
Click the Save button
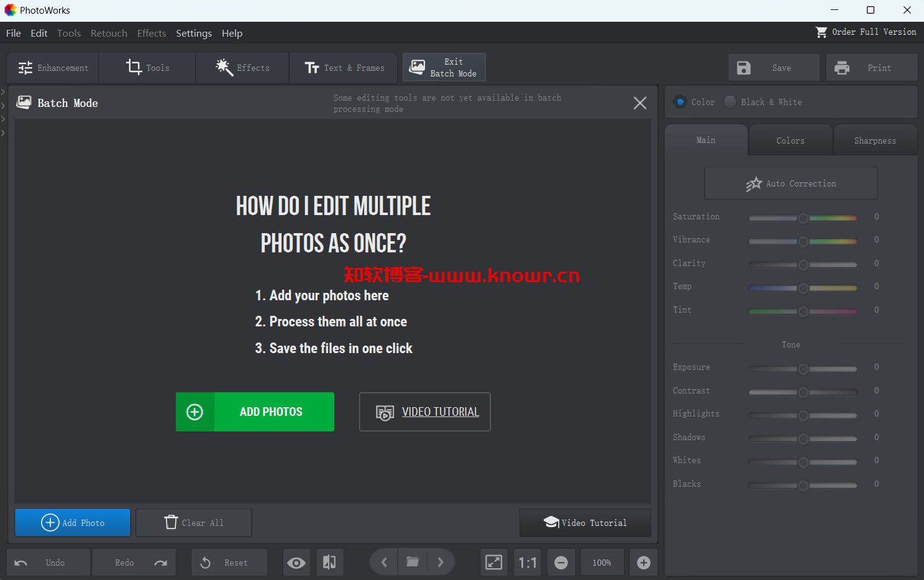pyautogui.click(x=774, y=68)
